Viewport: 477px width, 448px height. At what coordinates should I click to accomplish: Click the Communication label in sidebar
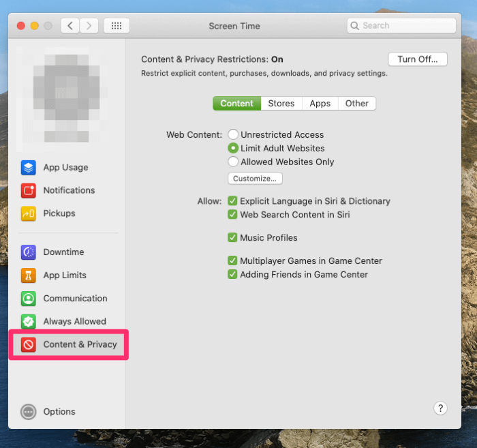[75, 299]
